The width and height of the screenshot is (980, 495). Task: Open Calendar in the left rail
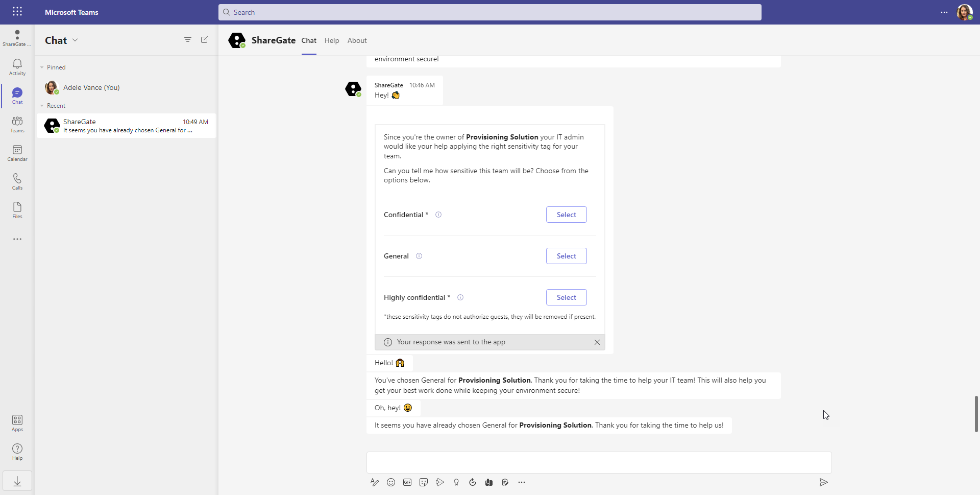coord(17,153)
